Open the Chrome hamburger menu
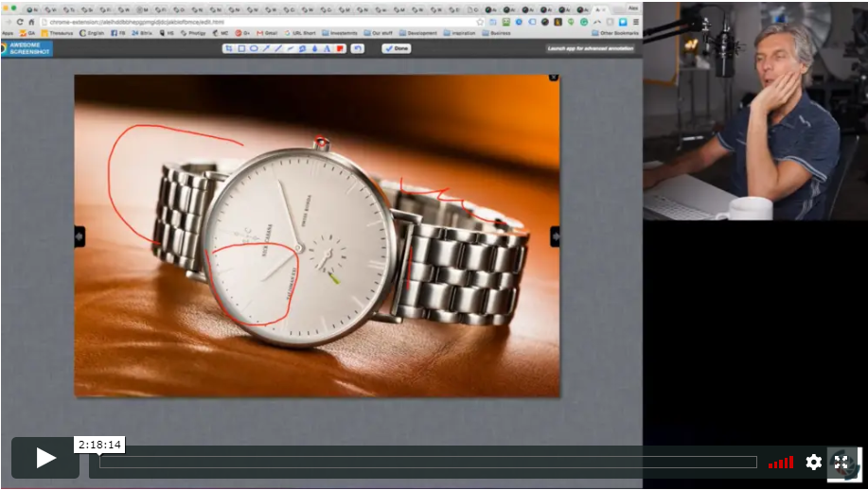The image size is (868, 490). (635, 22)
